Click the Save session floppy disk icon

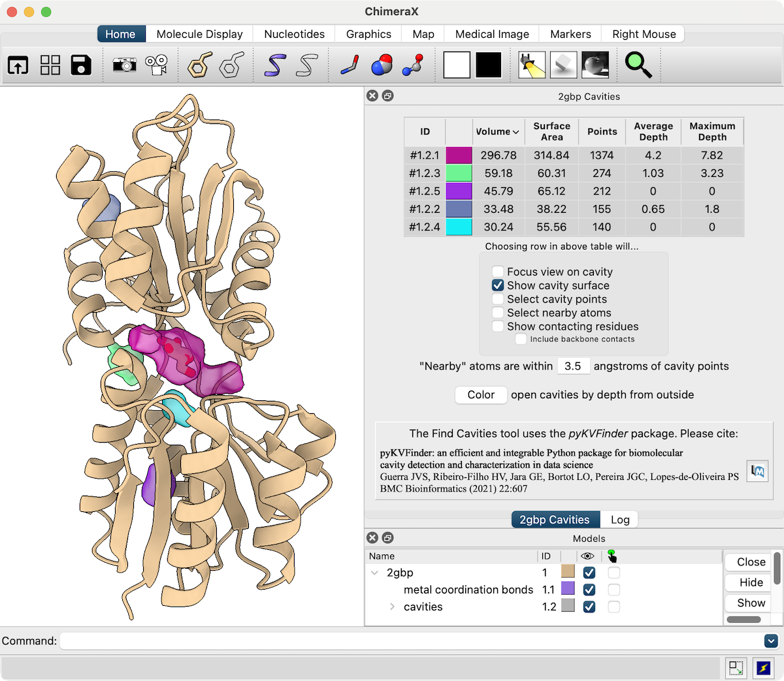pyautogui.click(x=81, y=65)
